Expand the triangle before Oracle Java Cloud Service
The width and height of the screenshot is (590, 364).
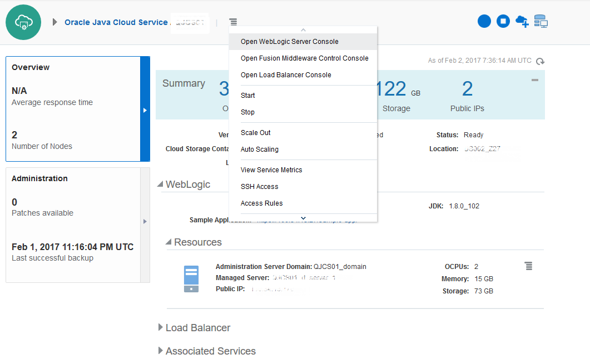click(55, 22)
